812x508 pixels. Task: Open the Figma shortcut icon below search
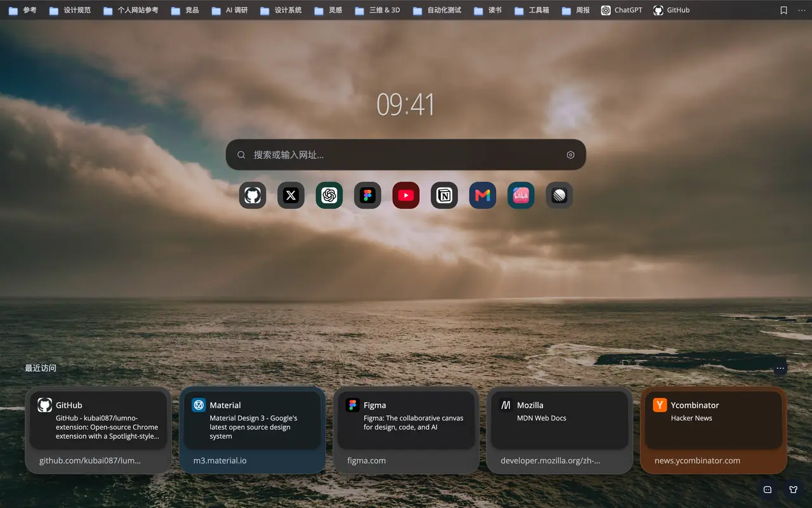367,196
